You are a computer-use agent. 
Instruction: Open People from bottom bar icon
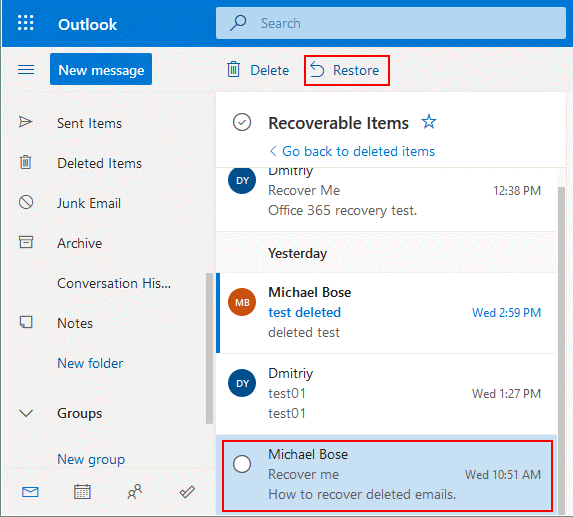point(134,492)
